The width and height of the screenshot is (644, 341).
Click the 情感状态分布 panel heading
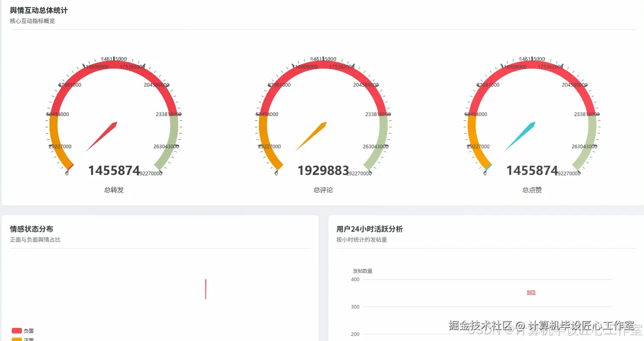(x=32, y=229)
